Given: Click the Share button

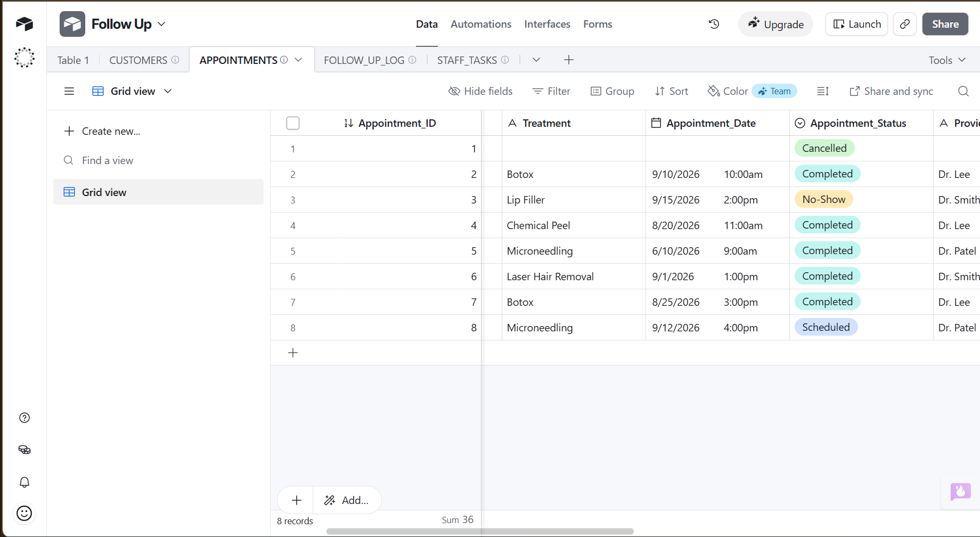Looking at the screenshot, I should pyautogui.click(x=945, y=24).
